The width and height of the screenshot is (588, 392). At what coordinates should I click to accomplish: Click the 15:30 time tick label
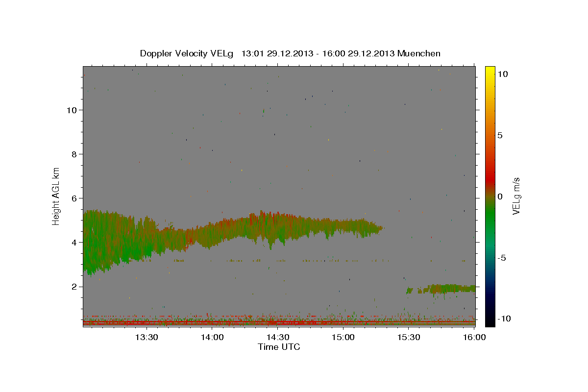pos(409,337)
